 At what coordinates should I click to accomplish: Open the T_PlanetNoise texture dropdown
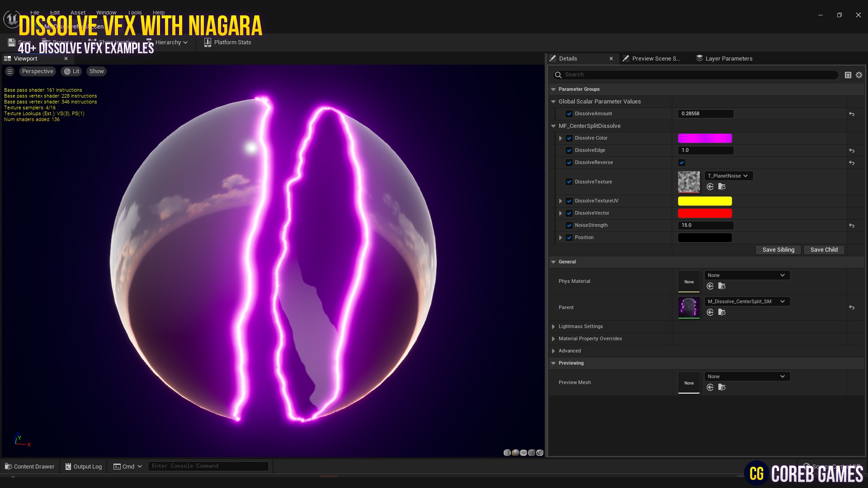(729, 176)
